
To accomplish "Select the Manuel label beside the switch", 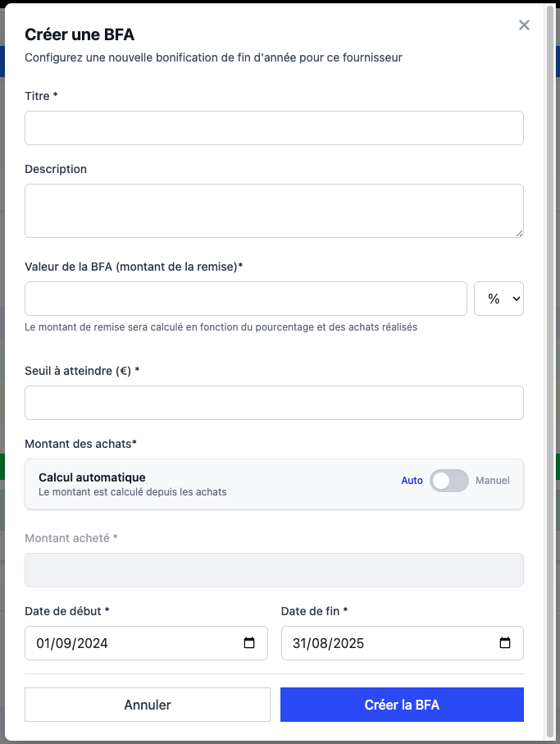I will point(493,481).
